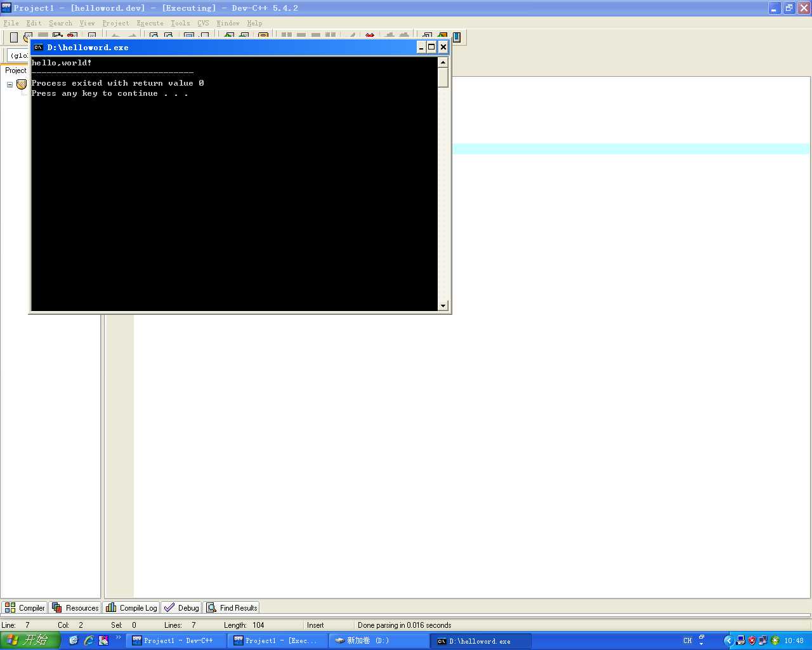Click "Press any key to continue" text
812x650 pixels.
95,93
